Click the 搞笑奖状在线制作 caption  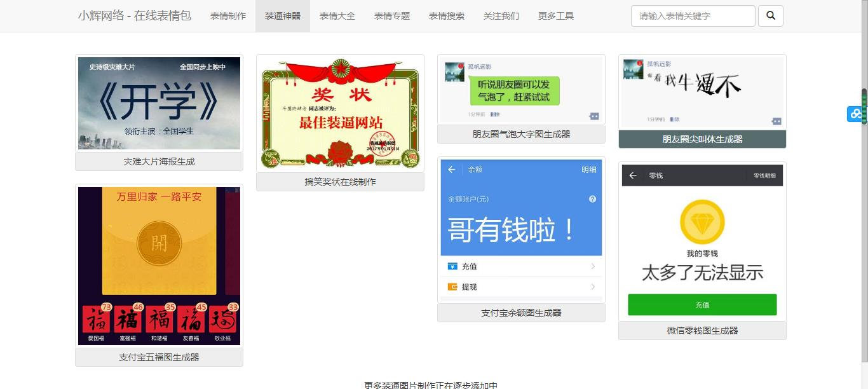coord(340,182)
